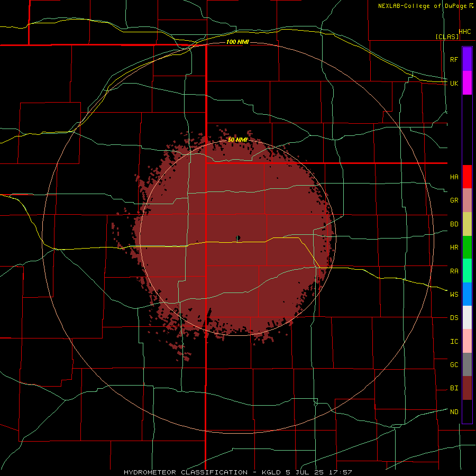Viewport: 476px width, 476px height.
Task: Click the ND legend label
Action: [x=454, y=411]
